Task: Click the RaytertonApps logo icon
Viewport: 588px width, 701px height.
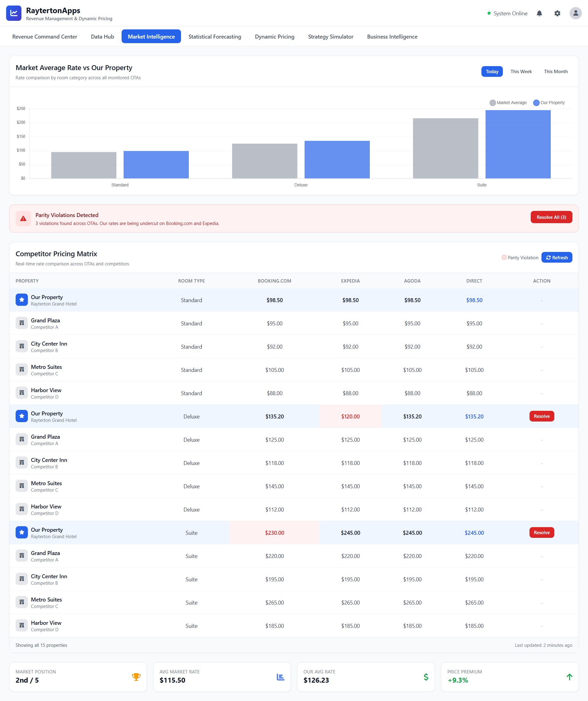Action: click(14, 13)
